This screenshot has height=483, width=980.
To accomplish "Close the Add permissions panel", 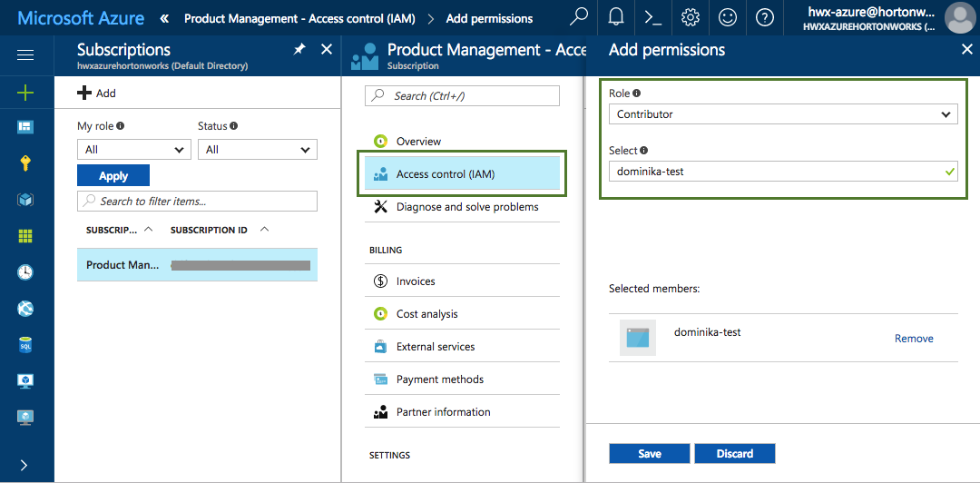I will (966, 50).
